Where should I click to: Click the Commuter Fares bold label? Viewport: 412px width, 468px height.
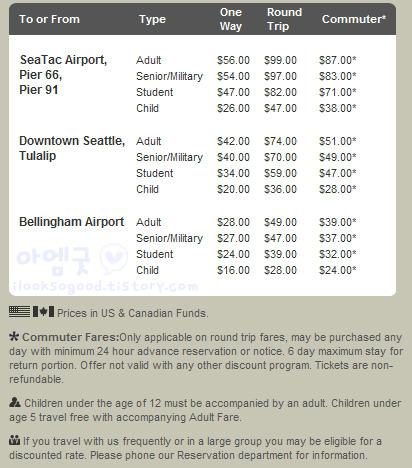click(71, 337)
